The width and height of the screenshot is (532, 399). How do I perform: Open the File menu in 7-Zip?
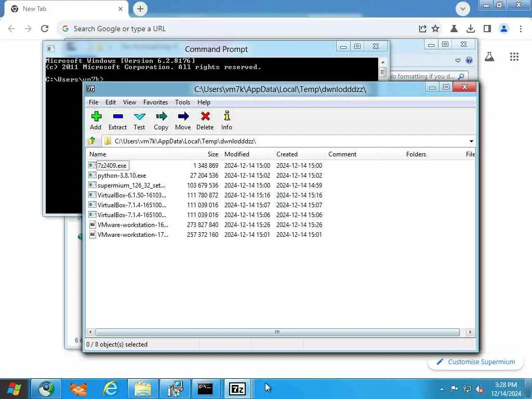[94, 102]
